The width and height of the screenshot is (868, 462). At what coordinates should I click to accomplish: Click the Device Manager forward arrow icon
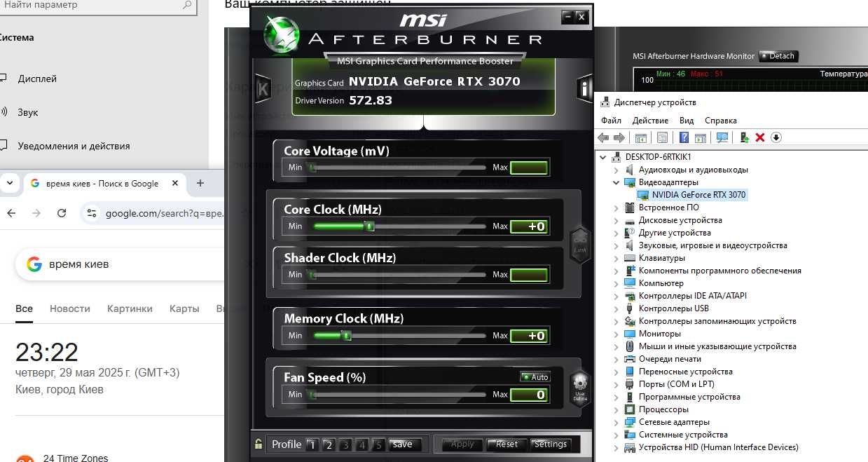(x=619, y=137)
